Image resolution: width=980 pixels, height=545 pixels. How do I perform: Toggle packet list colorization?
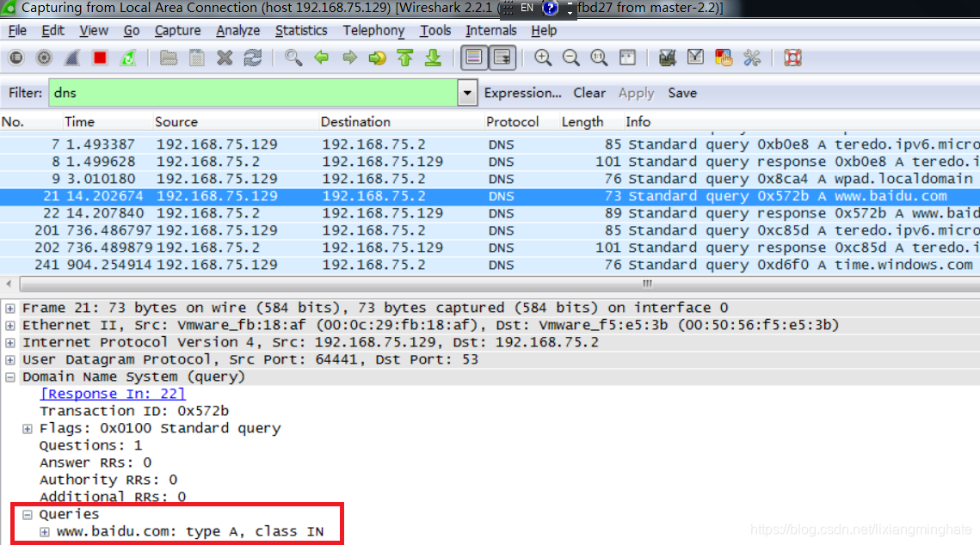[x=474, y=58]
